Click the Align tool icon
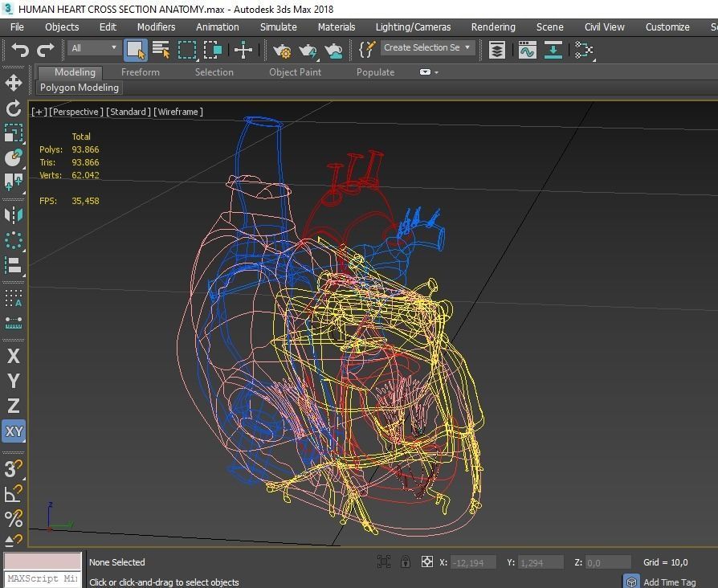 pos(14,265)
